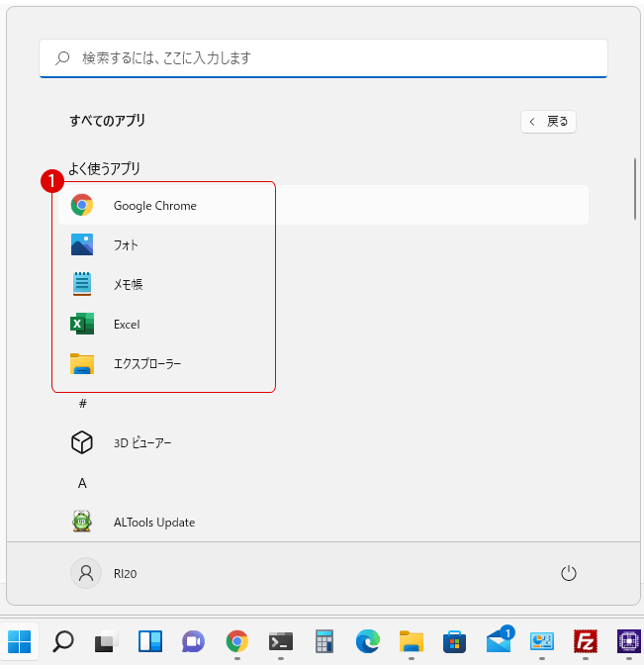The image size is (644, 669).
Task: Click the Windows Start button on taskbar
Action: click(x=20, y=641)
